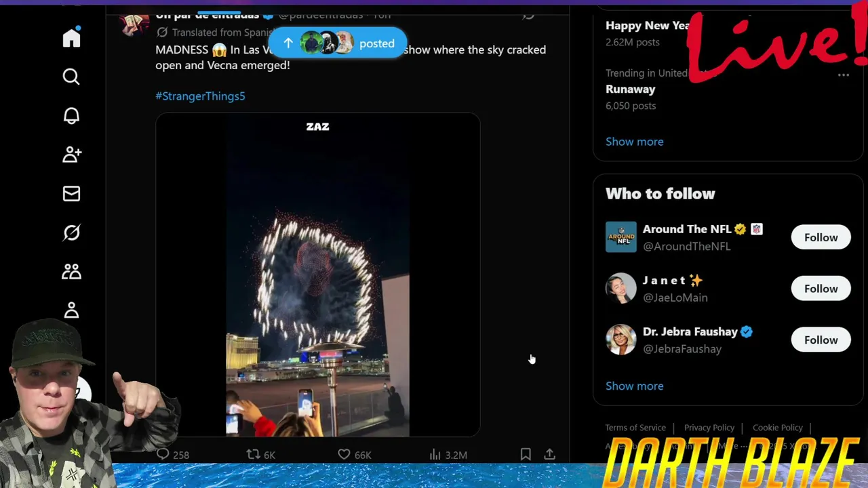Open the Follow requests person-plus icon
The image size is (868, 488).
(x=71, y=155)
